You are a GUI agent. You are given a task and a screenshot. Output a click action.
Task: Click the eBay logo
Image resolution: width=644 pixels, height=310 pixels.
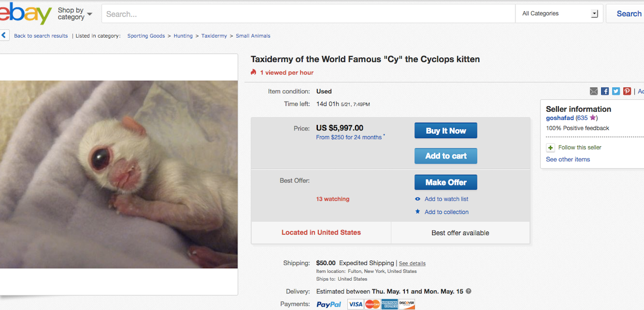click(x=25, y=14)
